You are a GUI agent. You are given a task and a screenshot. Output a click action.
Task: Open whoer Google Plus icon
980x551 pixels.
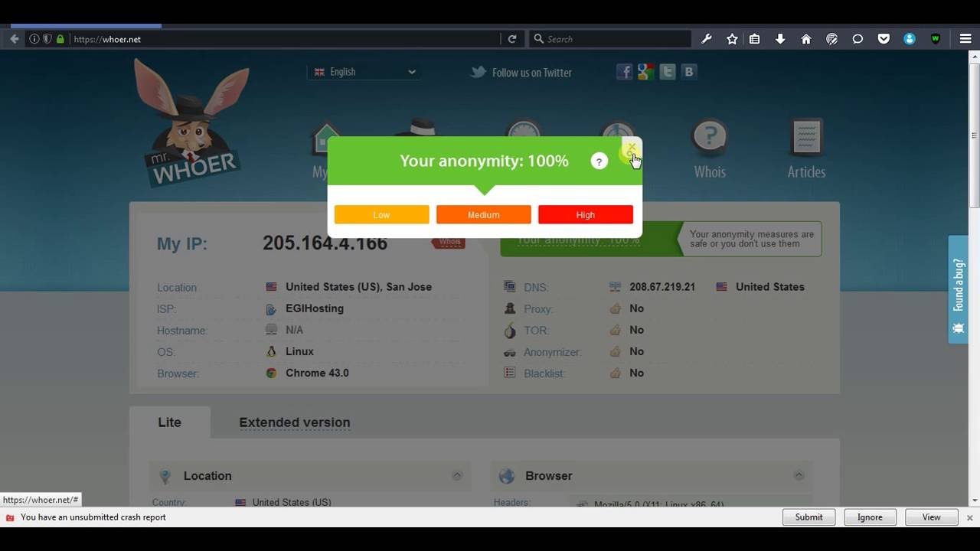(646, 72)
